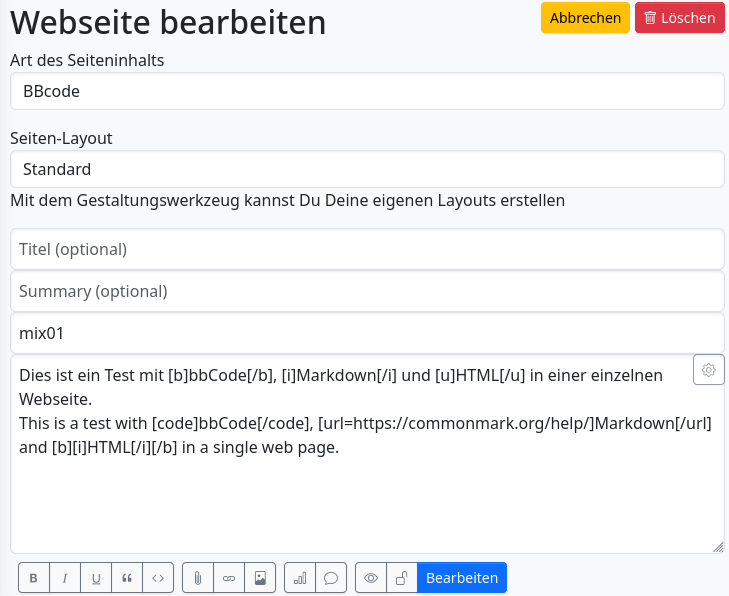This screenshot has width=729, height=596.
Task: Open settings gear in the text editor
Action: (708, 370)
